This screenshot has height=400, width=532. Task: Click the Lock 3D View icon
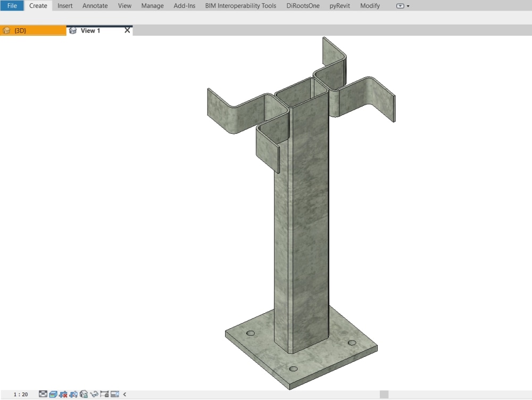pos(84,395)
